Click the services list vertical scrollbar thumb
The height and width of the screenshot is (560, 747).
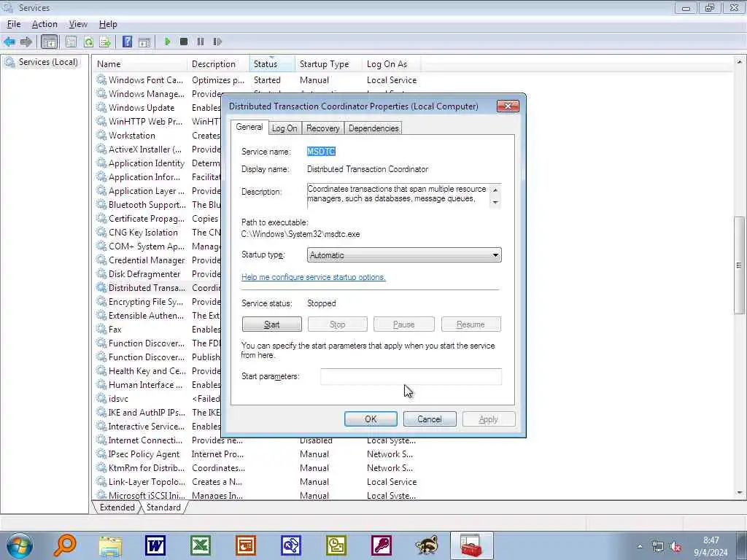(x=739, y=265)
